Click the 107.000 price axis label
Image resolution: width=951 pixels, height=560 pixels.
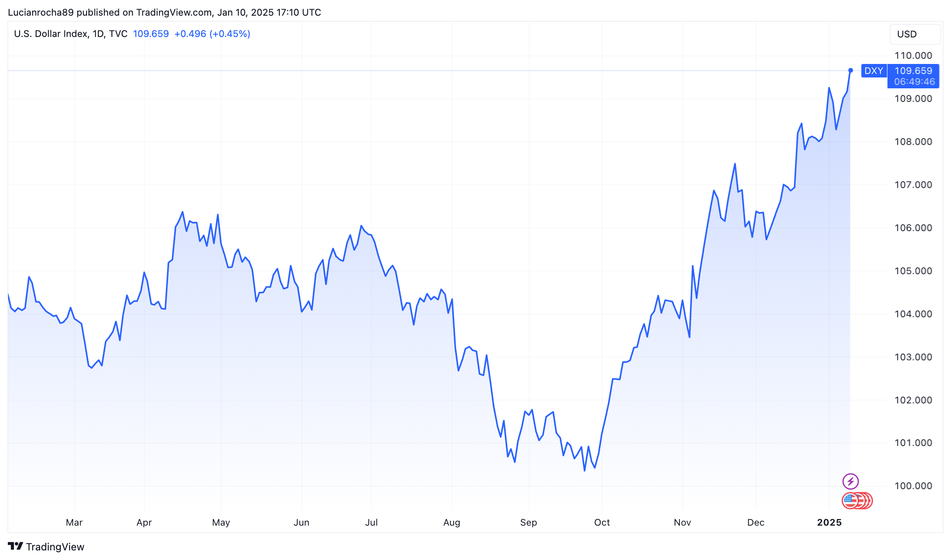pyautogui.click(x=913, y=185)
